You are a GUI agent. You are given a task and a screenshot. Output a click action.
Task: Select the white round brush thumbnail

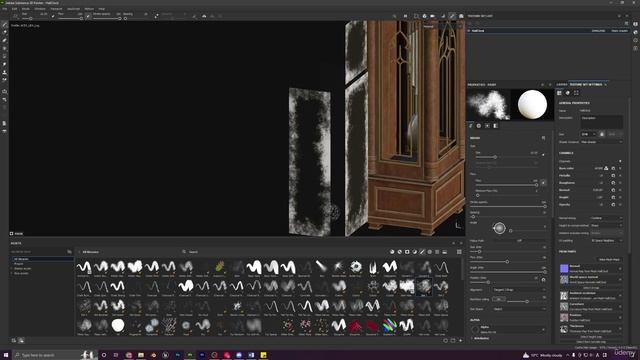point(118,325)
